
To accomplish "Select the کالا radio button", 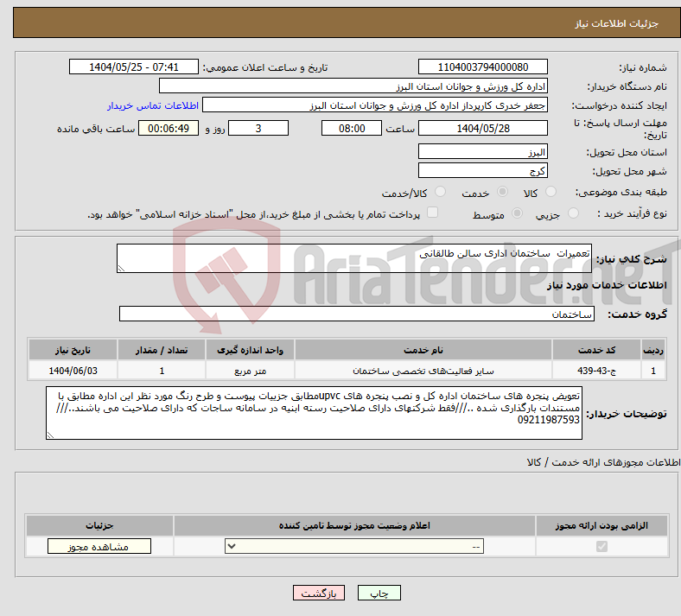I will coord(551,192).
